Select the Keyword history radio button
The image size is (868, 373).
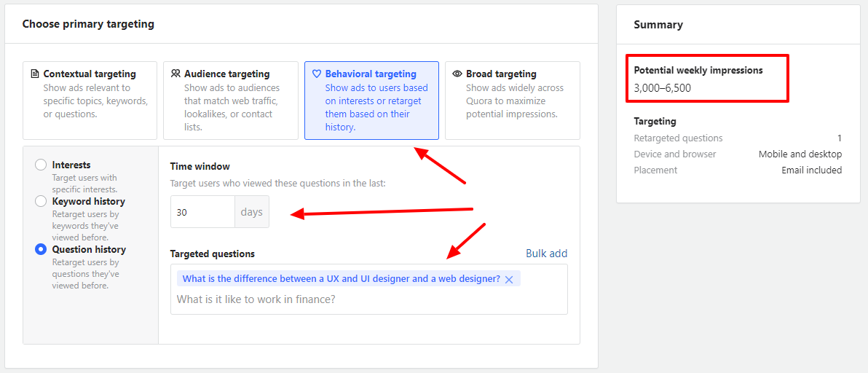pos(41,202)
